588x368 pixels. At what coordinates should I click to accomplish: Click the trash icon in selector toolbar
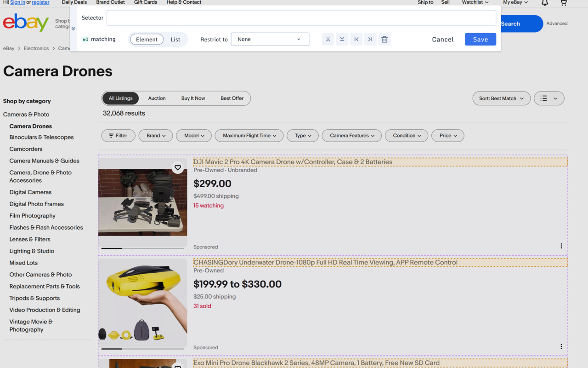[384, 40]
